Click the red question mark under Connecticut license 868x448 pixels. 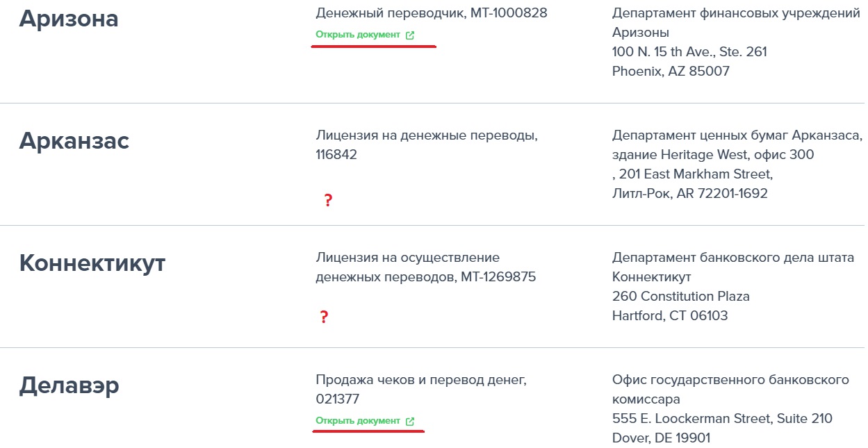coord(324,317)
